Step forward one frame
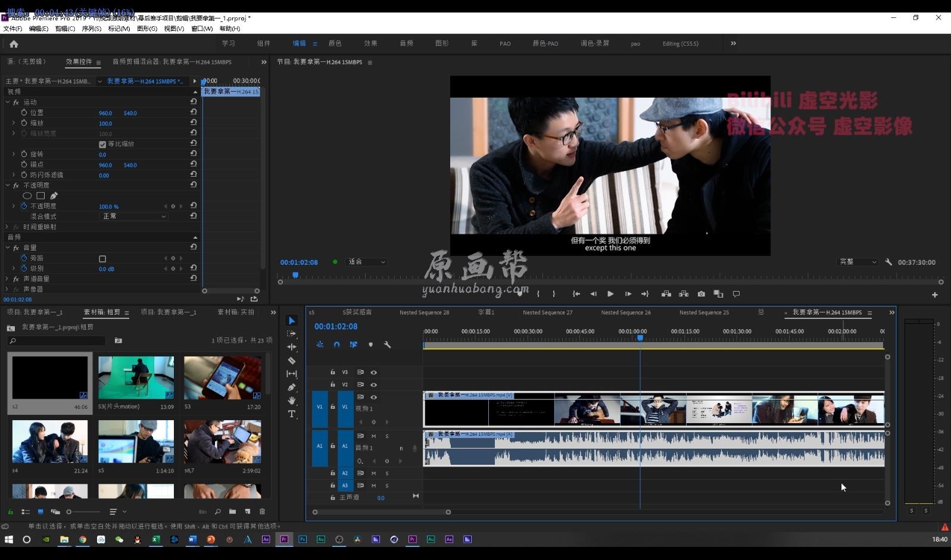The height and width of the screenshot is (560, 951). click(x=628, y=294)
